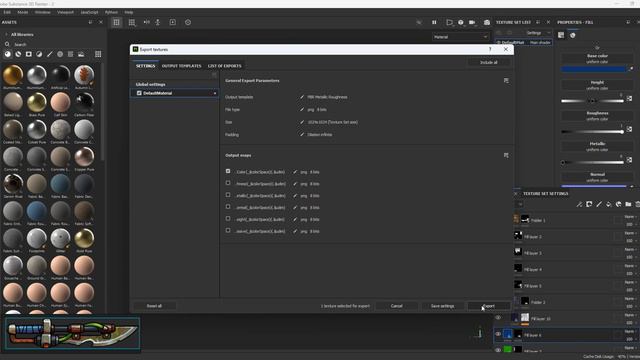Click the search magnifier icon in Assets
This screenshot has width=640, height=360.
(x=7, y=44)
